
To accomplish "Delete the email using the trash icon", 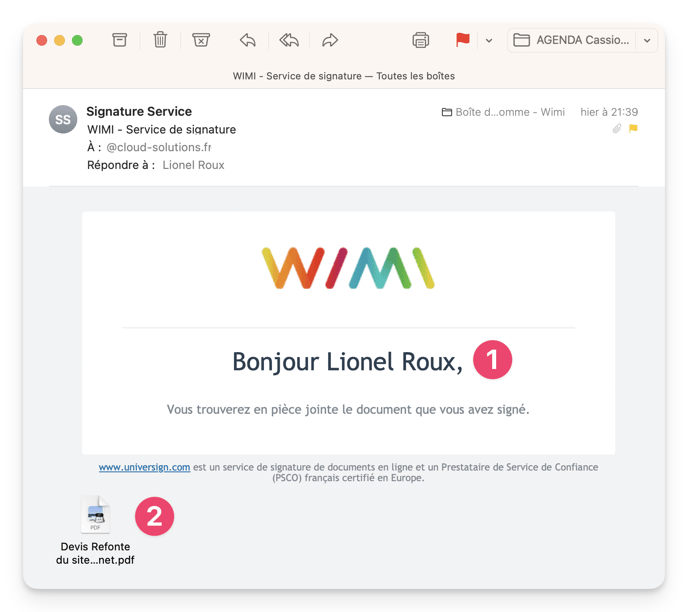I will 160,40.
